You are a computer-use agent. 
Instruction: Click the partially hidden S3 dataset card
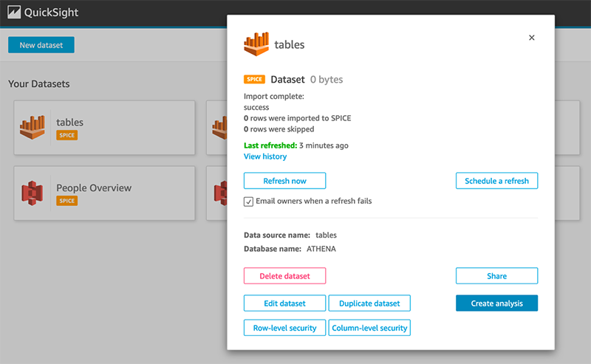click(x=216, y=193)
